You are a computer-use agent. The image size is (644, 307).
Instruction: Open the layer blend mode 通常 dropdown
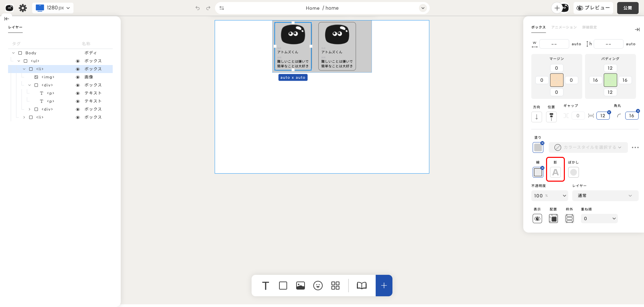605,196
